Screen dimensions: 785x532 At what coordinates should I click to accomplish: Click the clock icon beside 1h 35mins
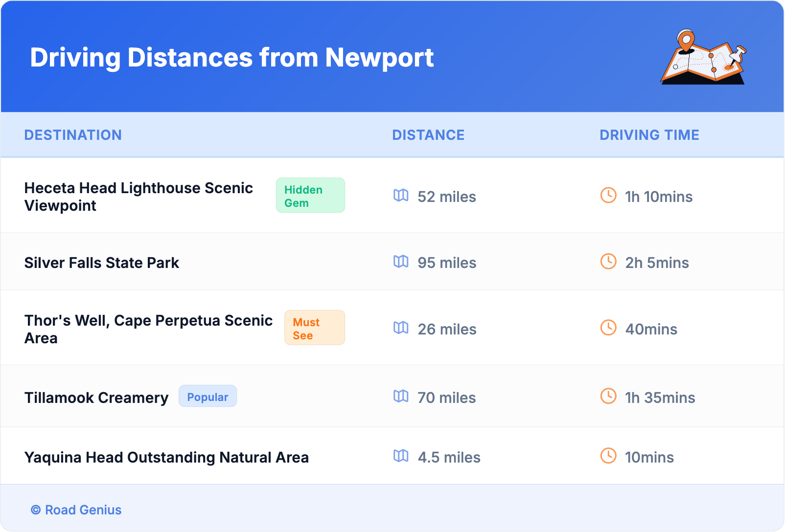tap(608, 396)
